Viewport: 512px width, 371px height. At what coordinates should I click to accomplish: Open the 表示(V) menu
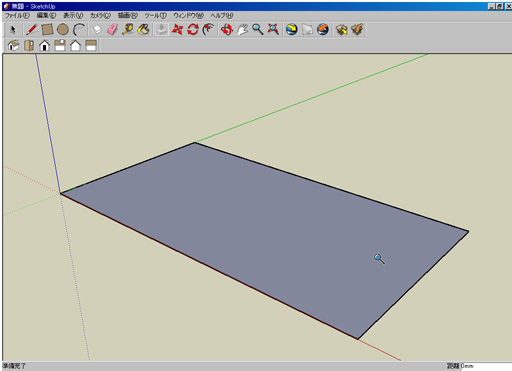coord(73,15)
